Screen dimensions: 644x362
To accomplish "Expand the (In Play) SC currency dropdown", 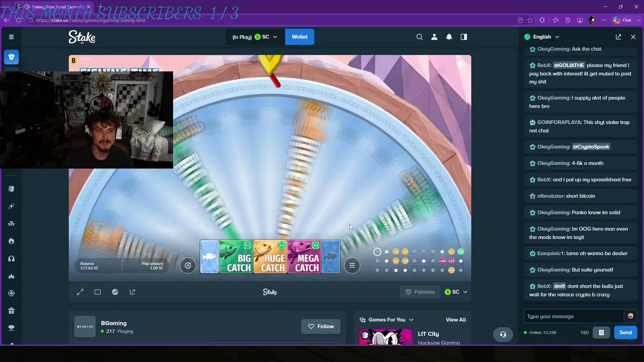I will (x=255, y=37).
